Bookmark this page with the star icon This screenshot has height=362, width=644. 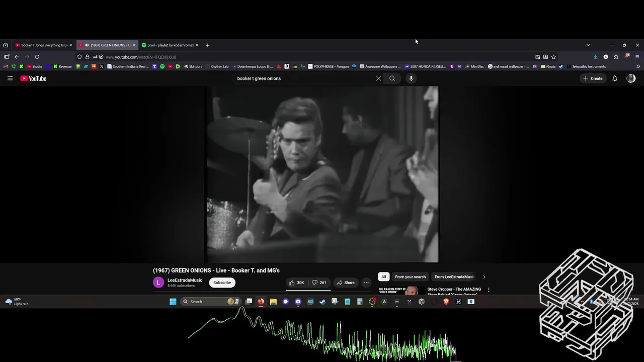point(553,57)
